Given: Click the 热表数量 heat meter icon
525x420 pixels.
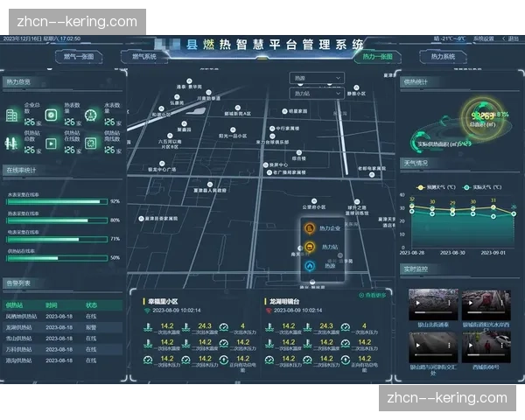Looking at the screenshot, I should coord(51,115).
